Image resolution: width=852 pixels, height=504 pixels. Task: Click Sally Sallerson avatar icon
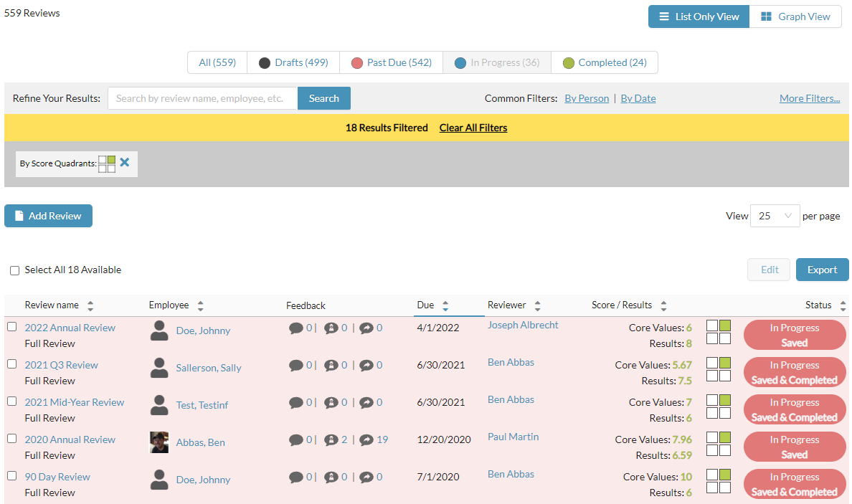click(159, 368)
